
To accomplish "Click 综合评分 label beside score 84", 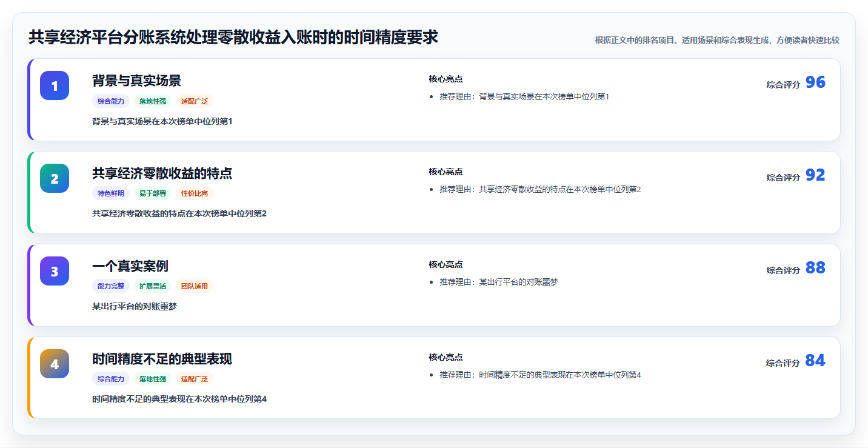I will (783, 363).
